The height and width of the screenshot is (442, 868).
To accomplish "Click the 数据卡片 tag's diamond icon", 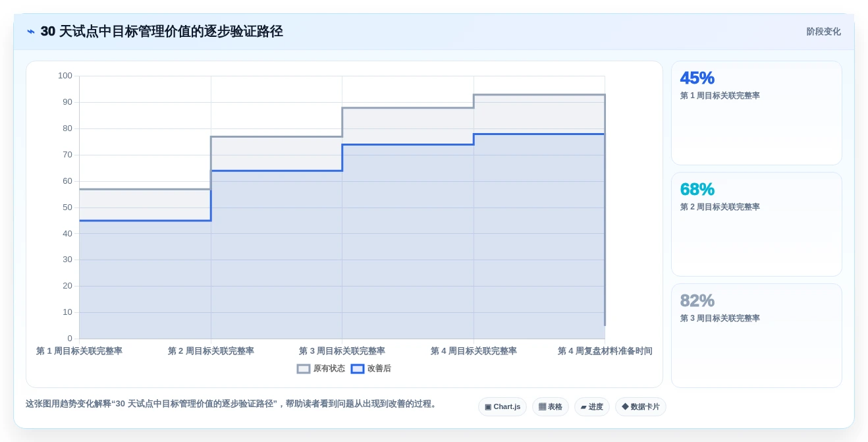I will (625, 406).
